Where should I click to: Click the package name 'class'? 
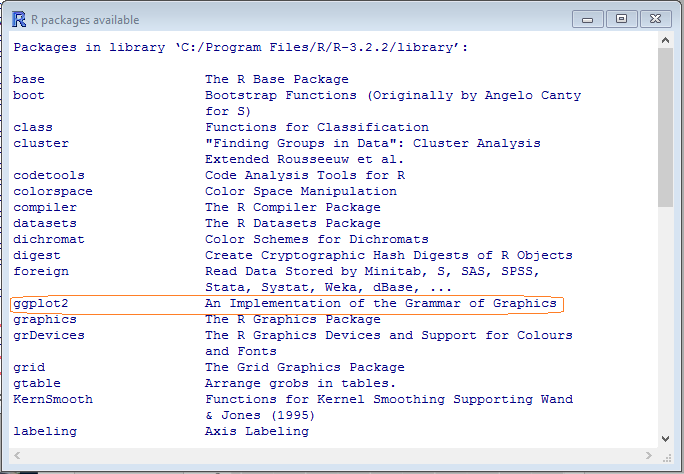(33, 127)
